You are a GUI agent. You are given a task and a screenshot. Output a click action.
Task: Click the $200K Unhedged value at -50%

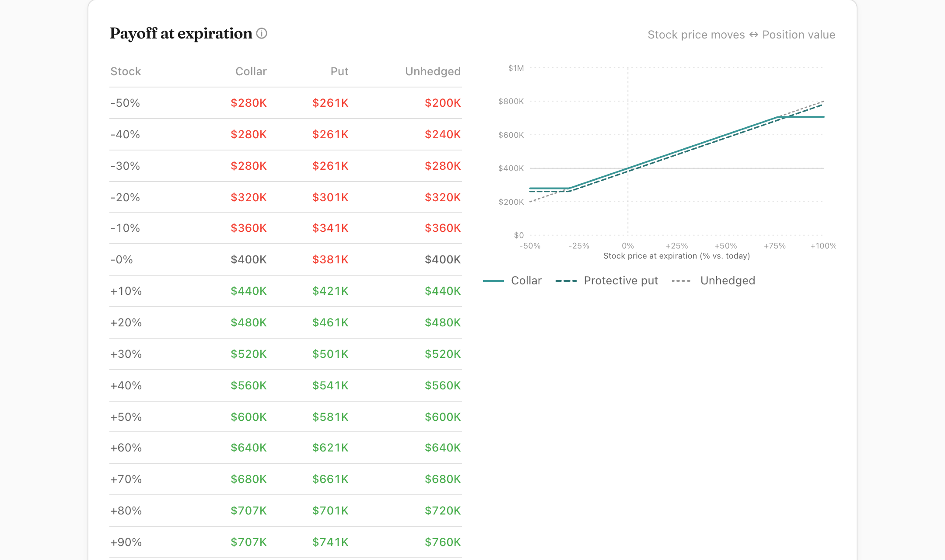(x=443, y=103)
